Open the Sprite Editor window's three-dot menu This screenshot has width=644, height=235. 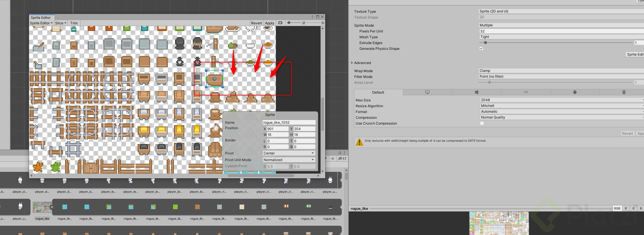pos(312,17)
